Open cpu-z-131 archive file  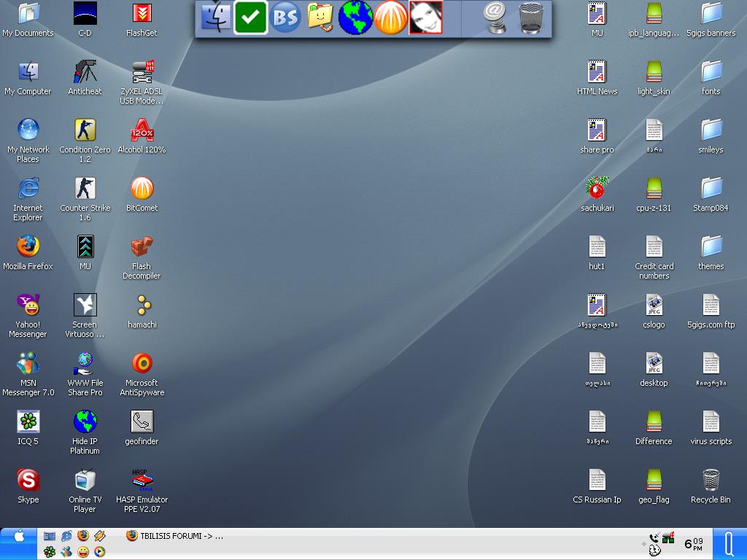coord(654,194)
